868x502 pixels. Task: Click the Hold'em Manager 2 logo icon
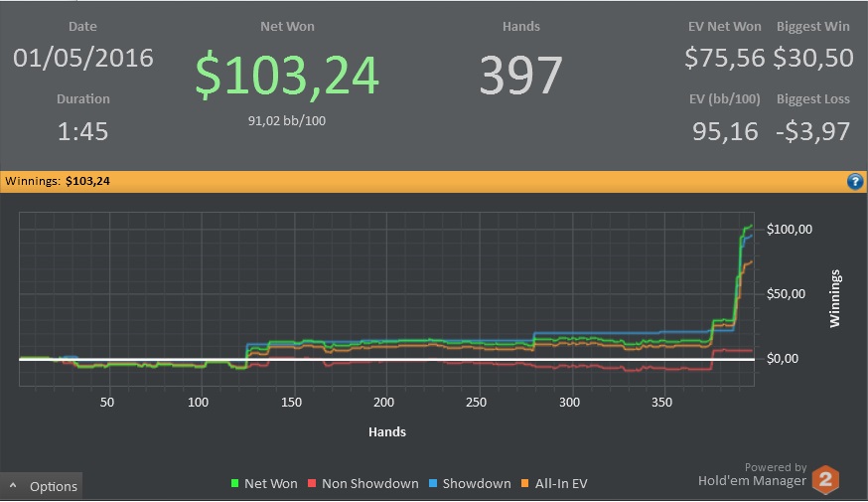(x=825, y=479)
